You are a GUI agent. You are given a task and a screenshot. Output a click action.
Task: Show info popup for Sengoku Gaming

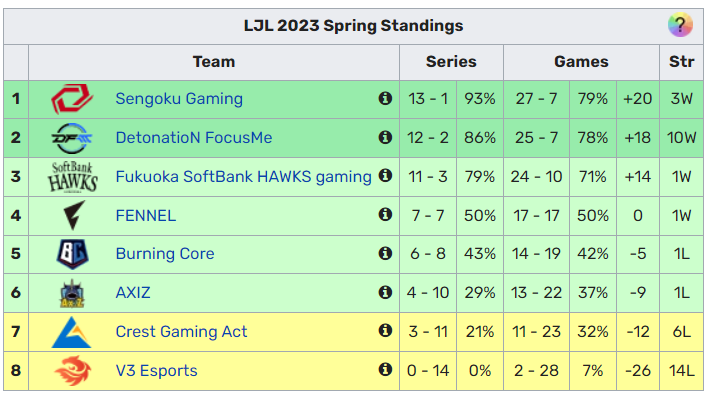pyautogui.click(x=385, y=98)
